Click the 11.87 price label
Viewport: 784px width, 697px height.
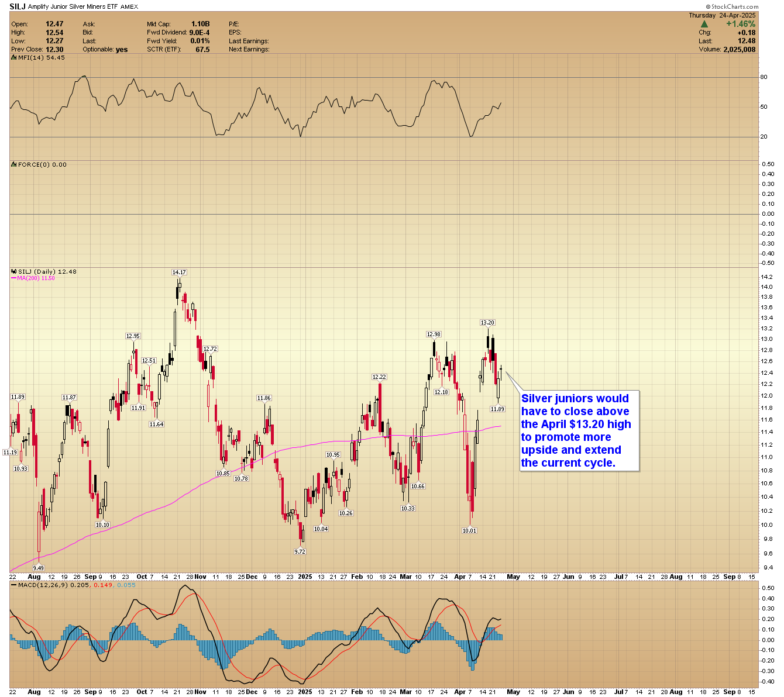70,397
